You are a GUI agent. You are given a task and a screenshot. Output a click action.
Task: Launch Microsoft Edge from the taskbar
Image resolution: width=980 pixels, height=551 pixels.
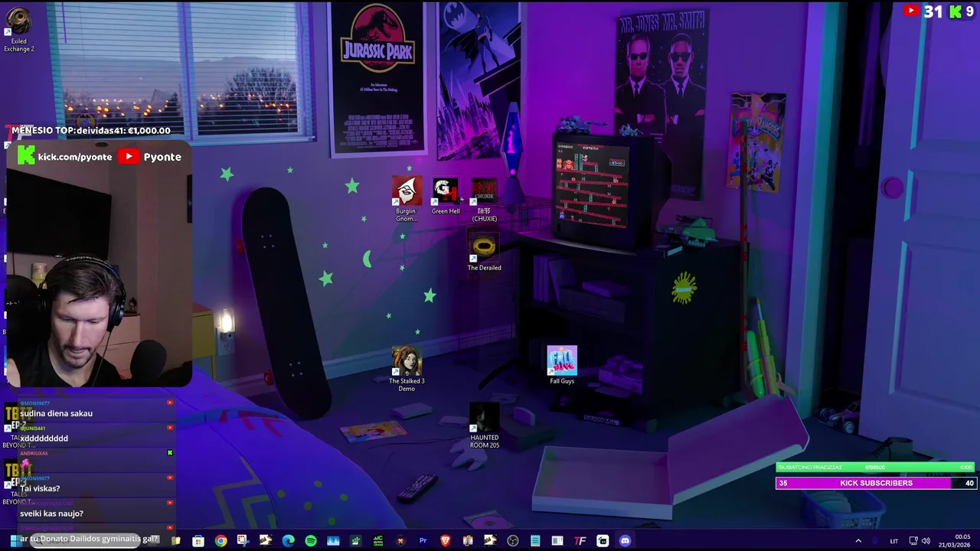tap(288, 540)
